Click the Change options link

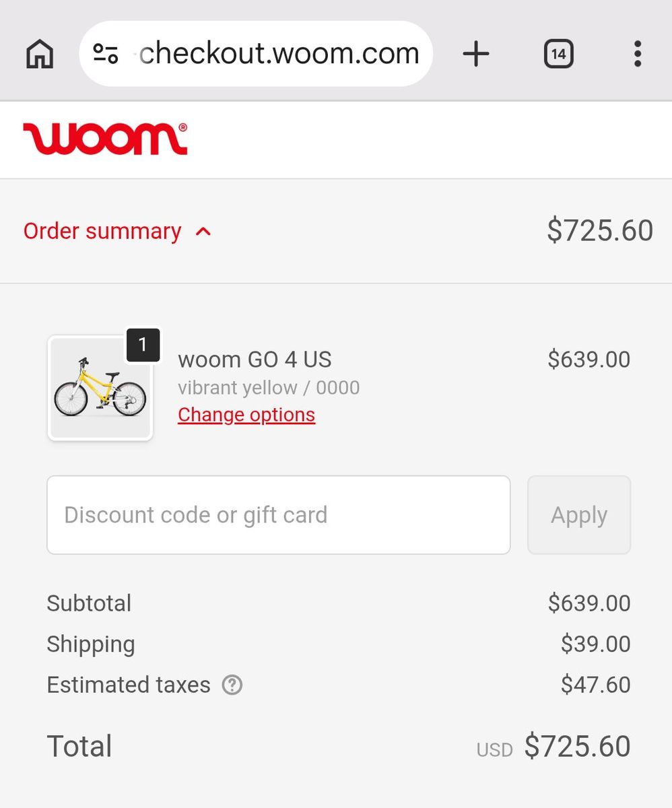pyautogui.click(x=246, y=415)
